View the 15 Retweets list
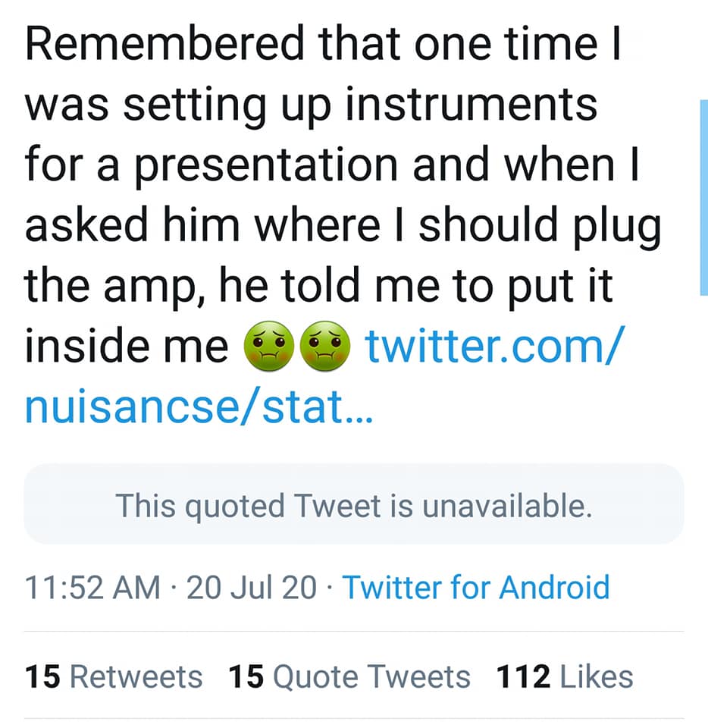708x728 pixels. click(114, 676)
